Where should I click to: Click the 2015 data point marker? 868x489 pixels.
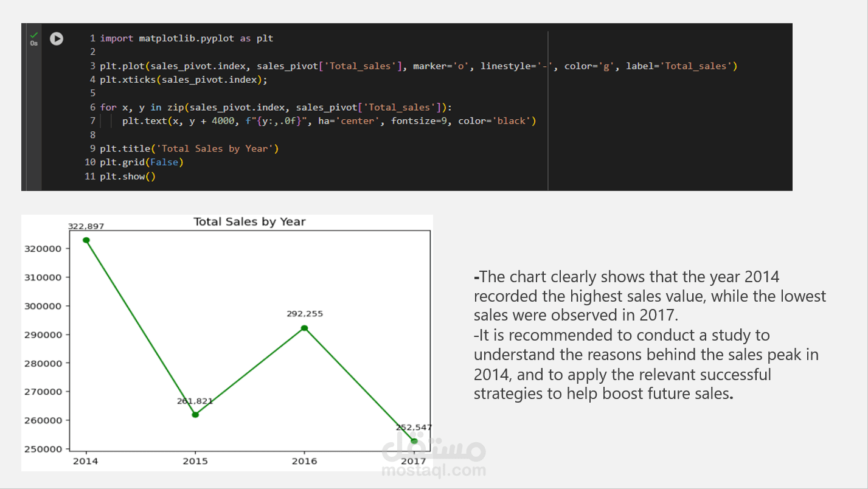click(x=195, y=415)
